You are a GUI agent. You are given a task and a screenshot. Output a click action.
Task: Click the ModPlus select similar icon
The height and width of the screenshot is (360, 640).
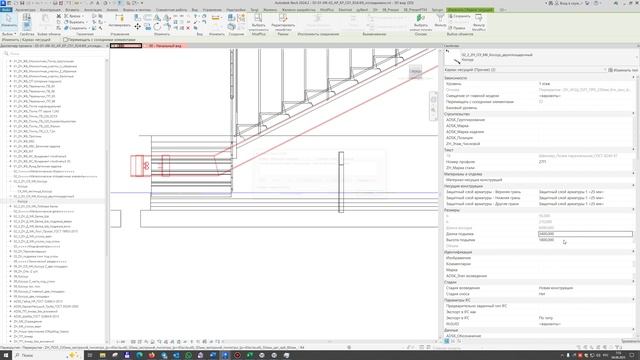click(x=258, y=22)
